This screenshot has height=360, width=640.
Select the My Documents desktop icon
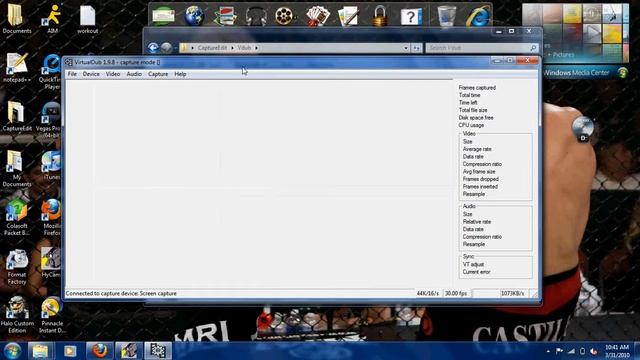(x=16, y=169)
